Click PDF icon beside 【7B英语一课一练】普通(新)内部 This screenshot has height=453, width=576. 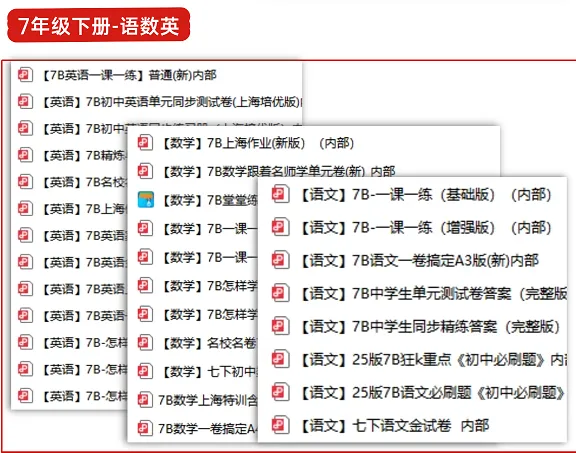[x=25, y=75]
